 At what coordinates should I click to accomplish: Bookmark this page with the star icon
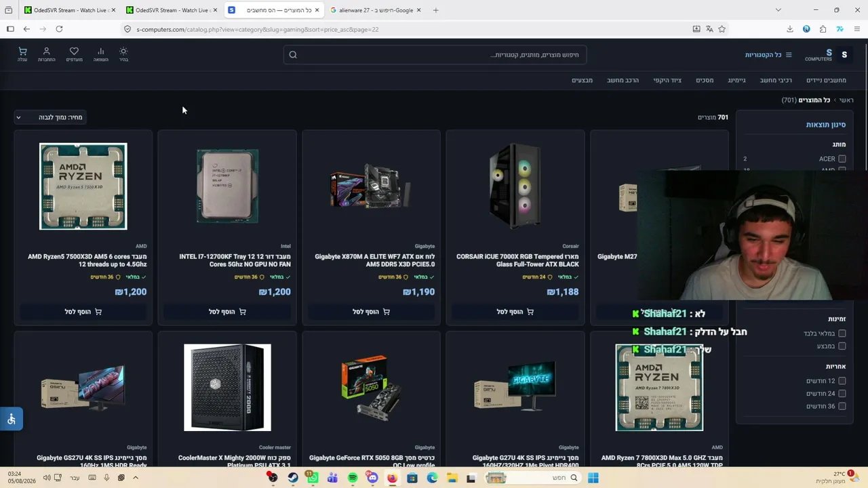click(x=722, y=29)
